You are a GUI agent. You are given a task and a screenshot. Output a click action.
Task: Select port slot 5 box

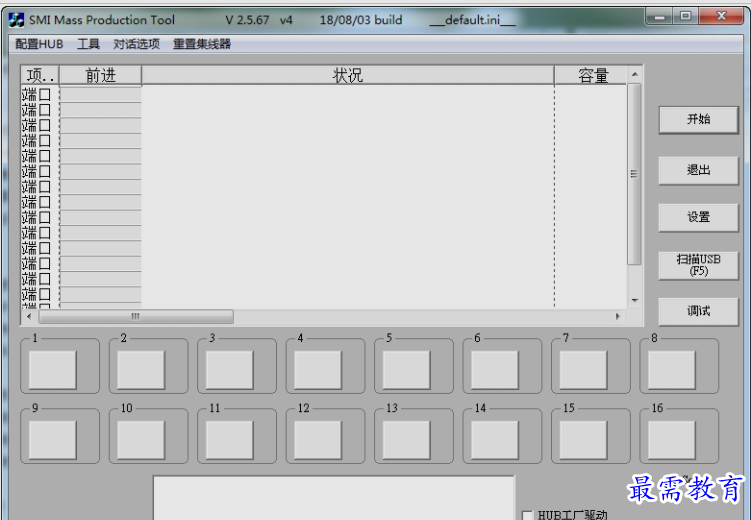pos(406,370)
